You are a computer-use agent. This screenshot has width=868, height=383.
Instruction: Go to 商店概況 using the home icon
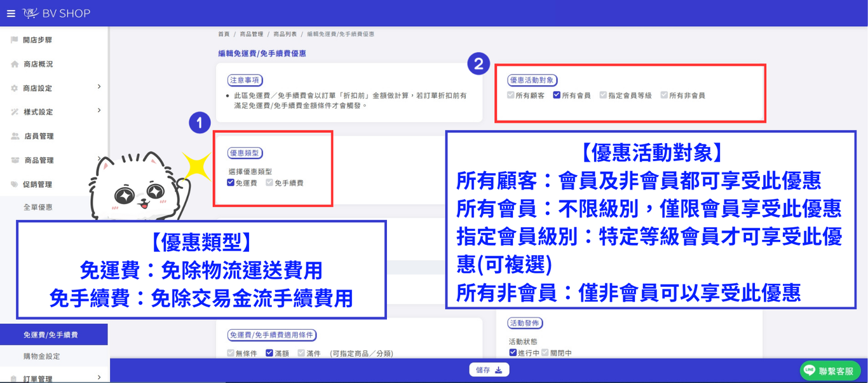[x=14, y=64]
